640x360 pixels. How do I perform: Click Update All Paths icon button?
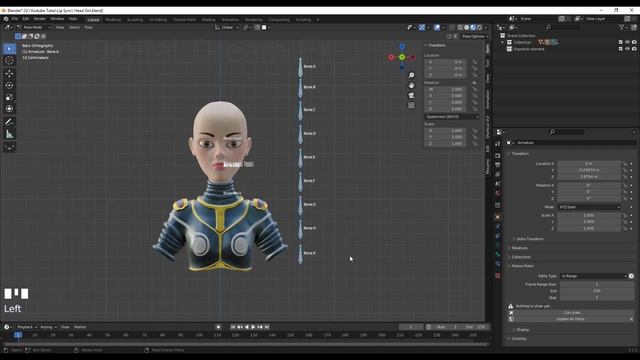(x=511, y=319)
